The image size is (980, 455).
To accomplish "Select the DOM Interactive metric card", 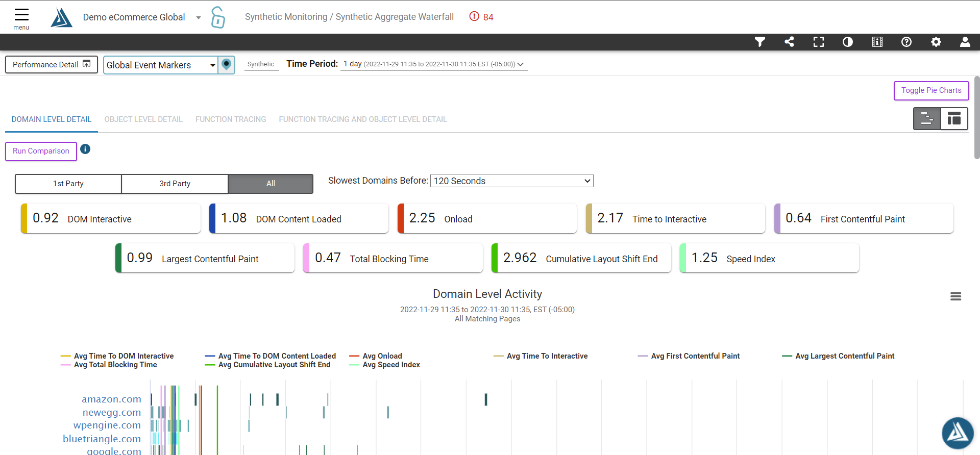I will (111, 218).
